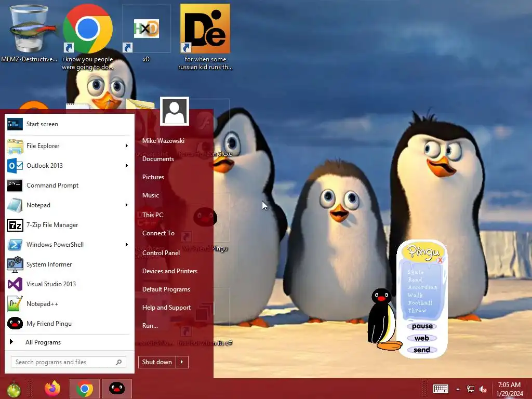
Task: Click the Notepad++ icon
Action: pyautogui.click(x=15, y=304)
